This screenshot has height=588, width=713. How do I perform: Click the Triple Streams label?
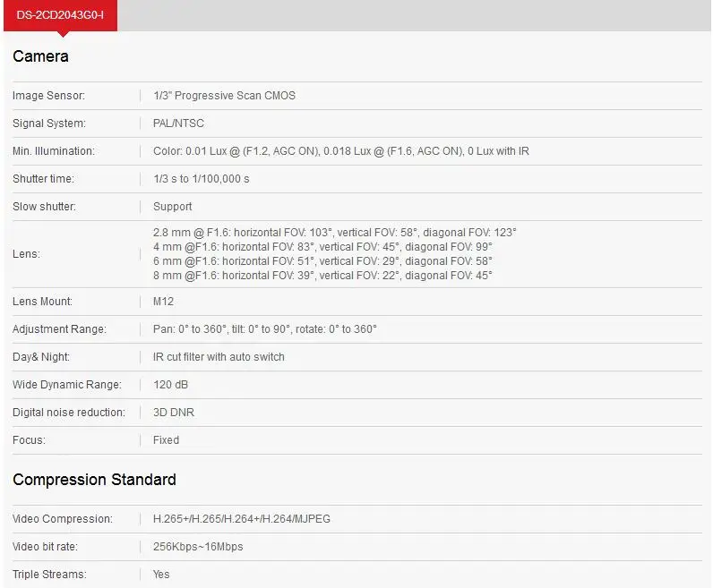pyautogui.click(x=49, y=575)
